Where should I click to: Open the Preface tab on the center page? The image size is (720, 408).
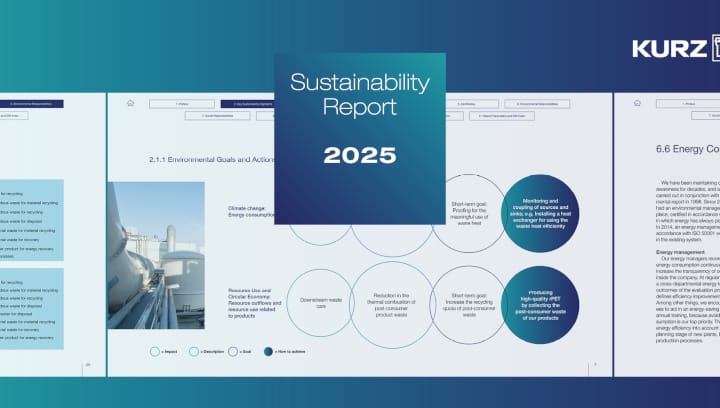click(182, 104)
